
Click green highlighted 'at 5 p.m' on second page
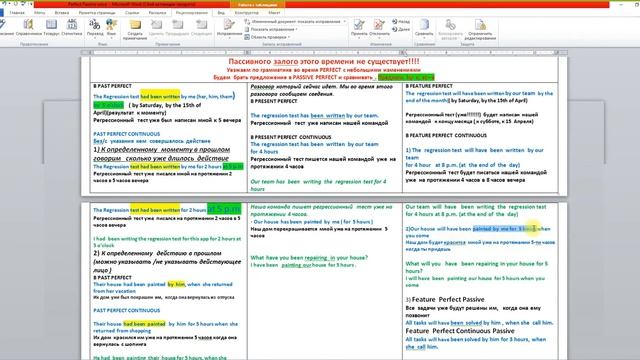tap(224, 209)
